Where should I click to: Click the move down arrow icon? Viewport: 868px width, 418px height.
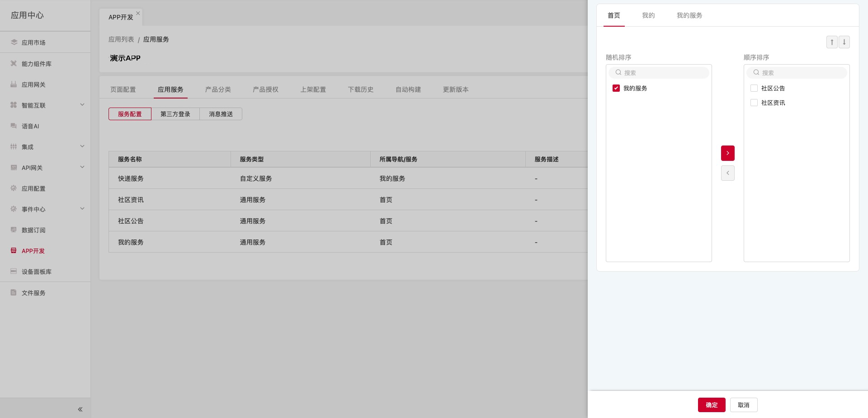(844, 42)
